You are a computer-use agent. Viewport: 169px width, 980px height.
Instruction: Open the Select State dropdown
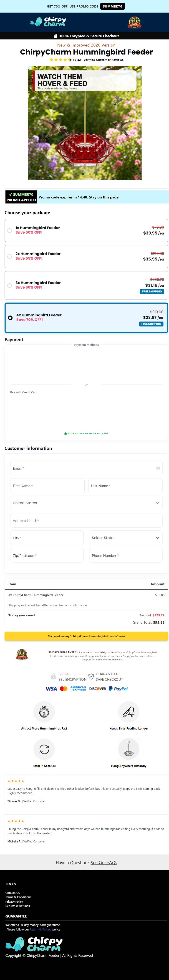tap(126, 537)
